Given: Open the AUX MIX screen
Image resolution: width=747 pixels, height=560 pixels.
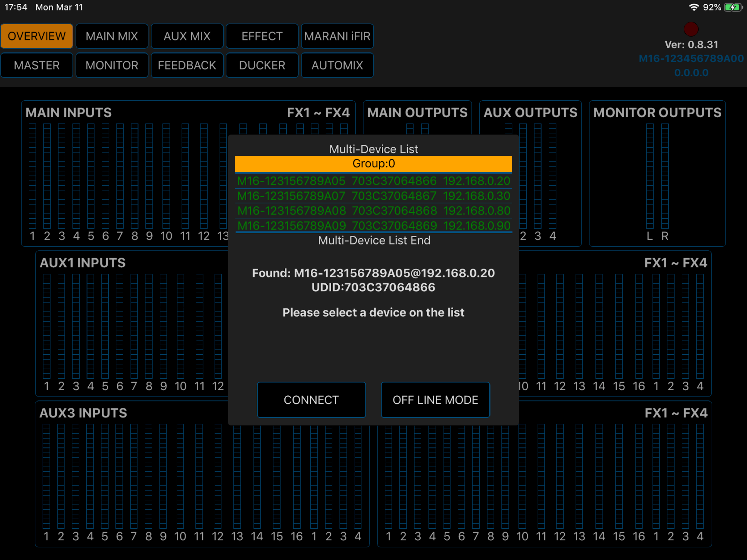Looking at the screenshot, I should pos(187,36).
